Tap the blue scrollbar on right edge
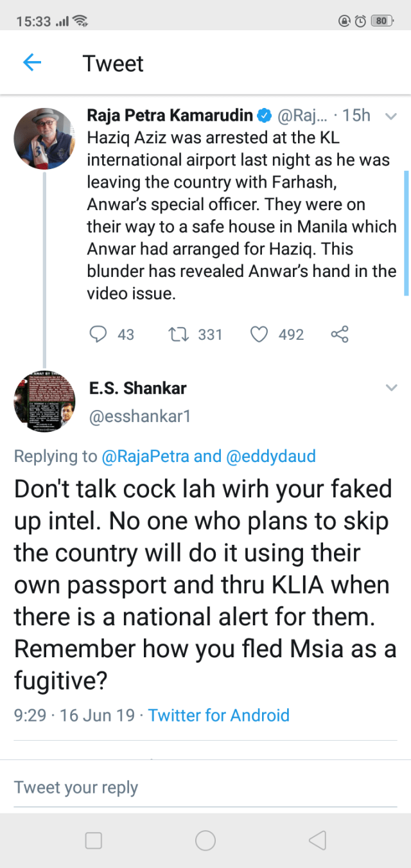Viewport: 411px width, 868px height. pyautogui.click(x=406, y=231)
